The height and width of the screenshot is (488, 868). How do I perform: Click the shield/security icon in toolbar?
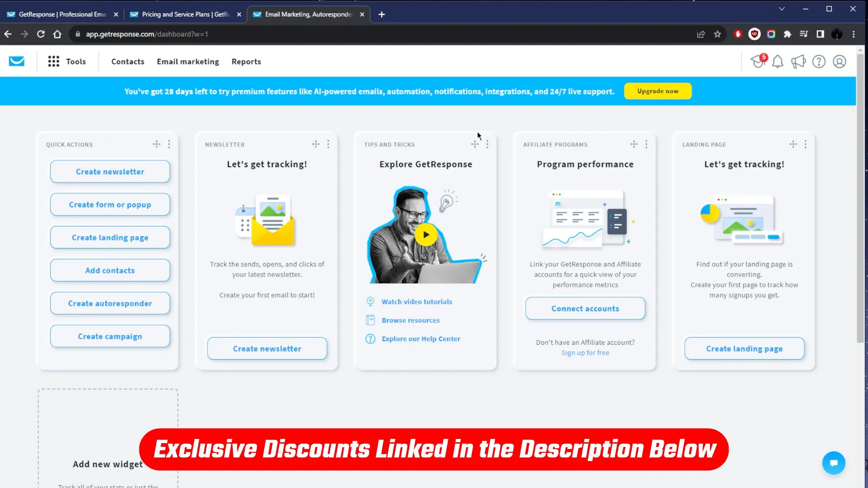pyautogui.click(x=754, y=34)
